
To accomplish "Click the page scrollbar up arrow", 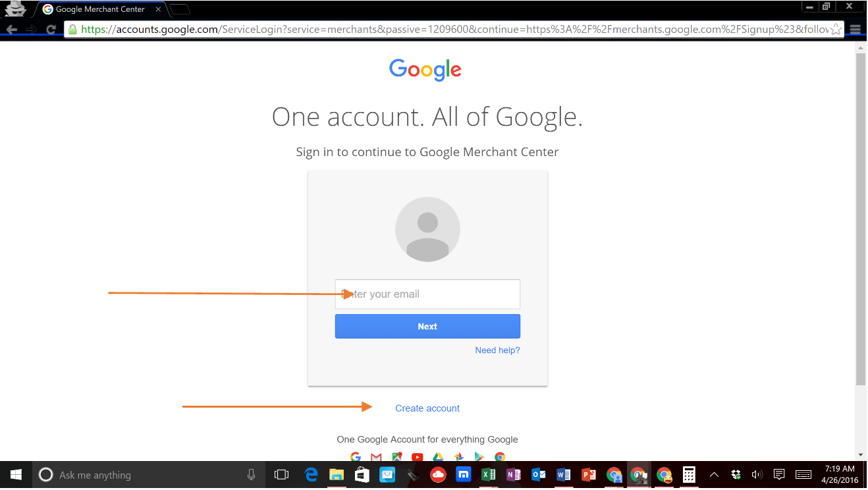I will point(861,47).
